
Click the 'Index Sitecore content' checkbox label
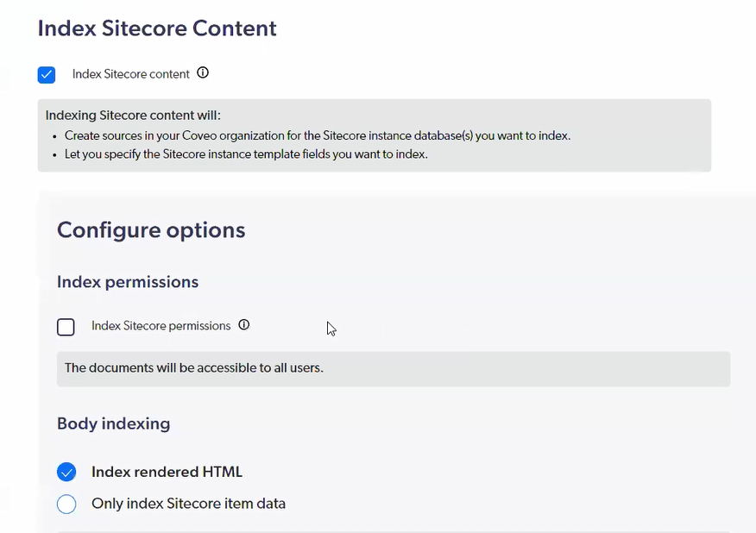coord(130,74)
